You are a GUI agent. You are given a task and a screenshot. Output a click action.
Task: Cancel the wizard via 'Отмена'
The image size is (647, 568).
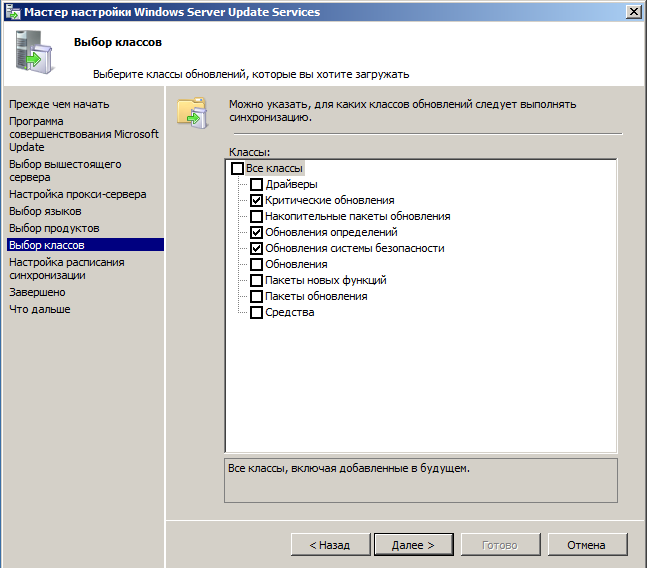click(587, 545)
